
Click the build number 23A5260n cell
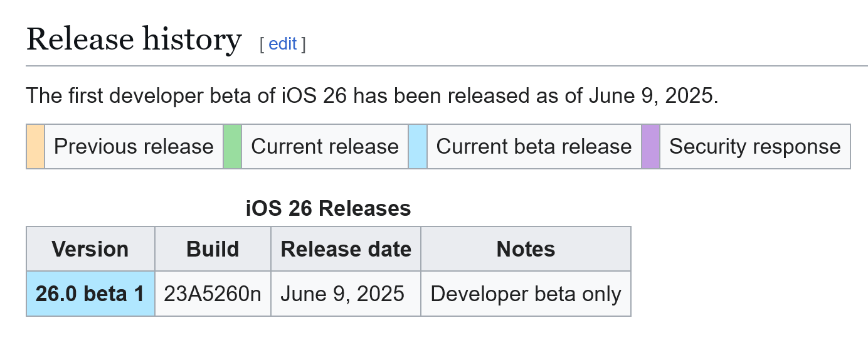tap(213, 294)
